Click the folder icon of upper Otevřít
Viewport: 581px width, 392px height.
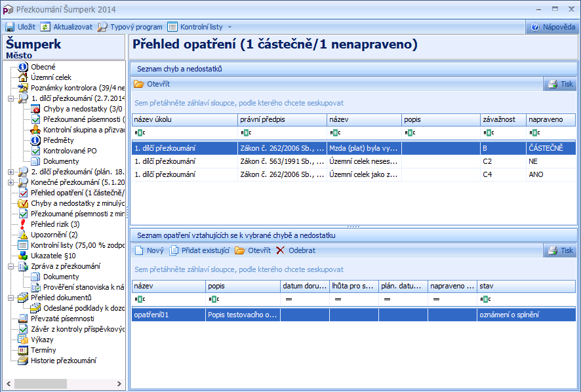point(139,84)
